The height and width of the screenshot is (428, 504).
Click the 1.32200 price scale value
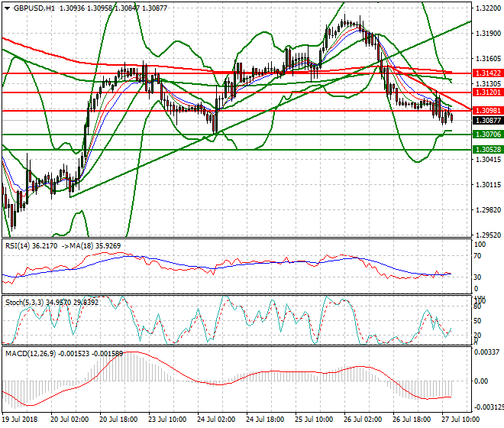point(488,8)
